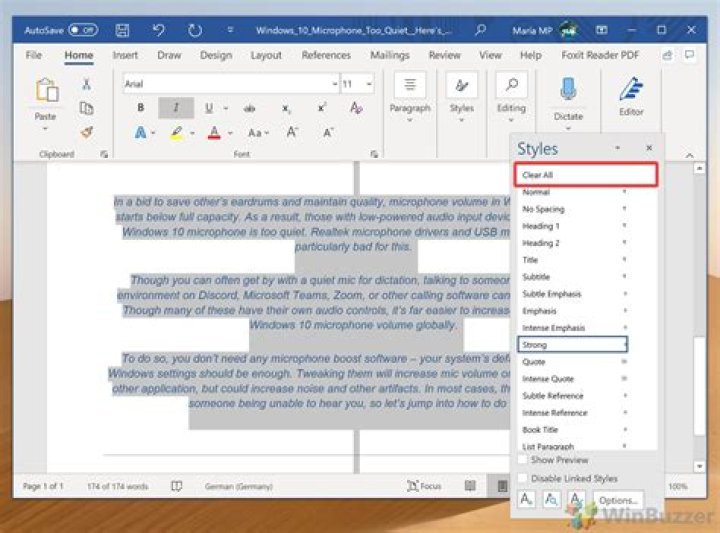Open the Comments icon in ribbon
Screen dimensions: 720x533
point(689,55)
